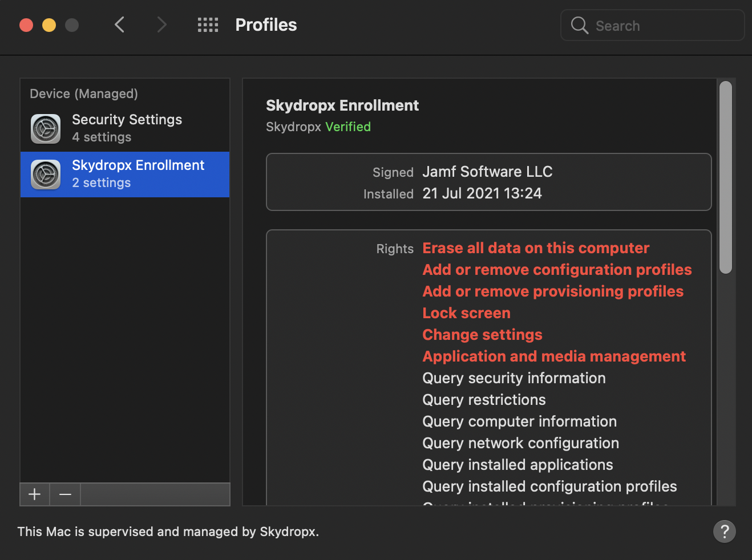
Task: Click Add or remove configuration profiles
Action: [x=557, y=270]
